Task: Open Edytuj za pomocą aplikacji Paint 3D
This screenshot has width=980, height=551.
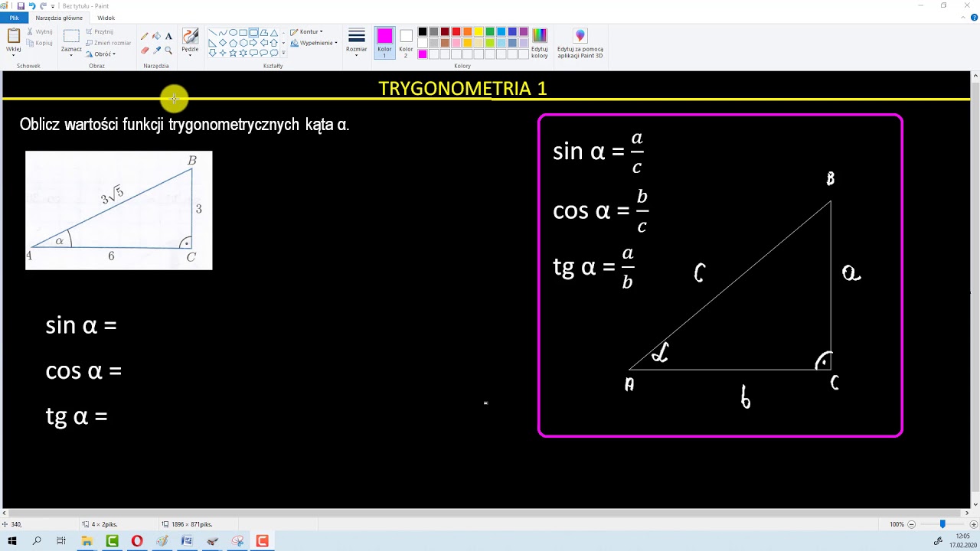Action: coord(580,43)
